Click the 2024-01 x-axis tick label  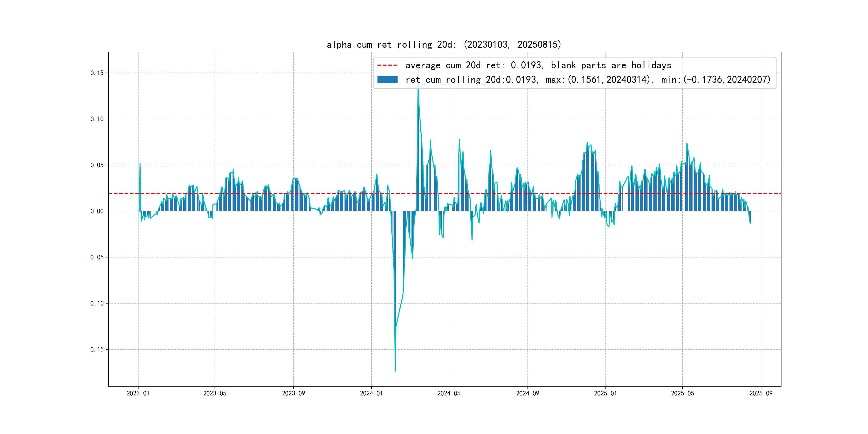[371, 393]
